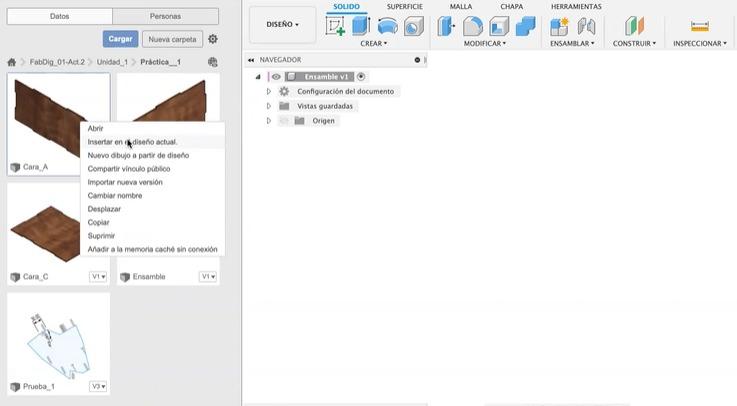Toggle visibility eye of Ensamble v1

tap(276, 76)
